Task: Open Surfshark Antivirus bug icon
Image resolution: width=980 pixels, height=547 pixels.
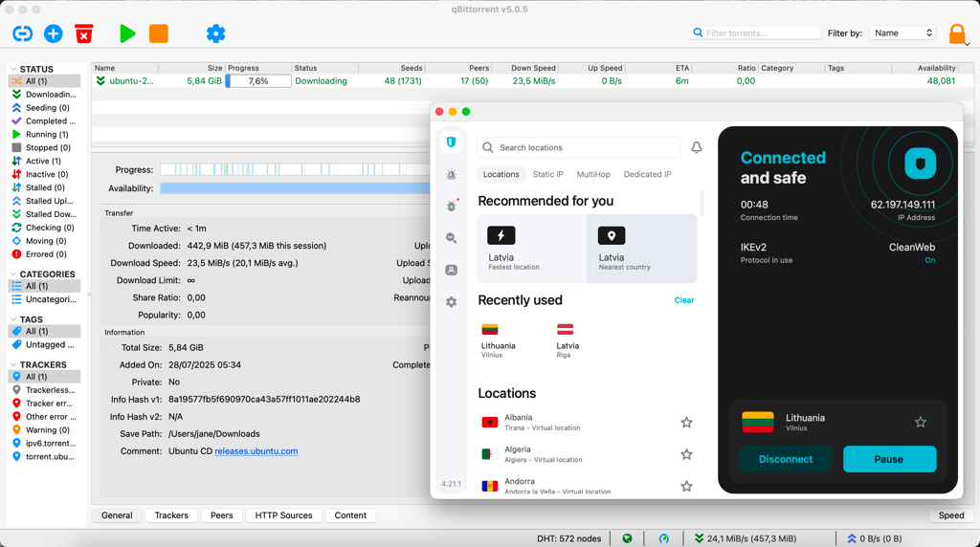Action: pos(452,206)
